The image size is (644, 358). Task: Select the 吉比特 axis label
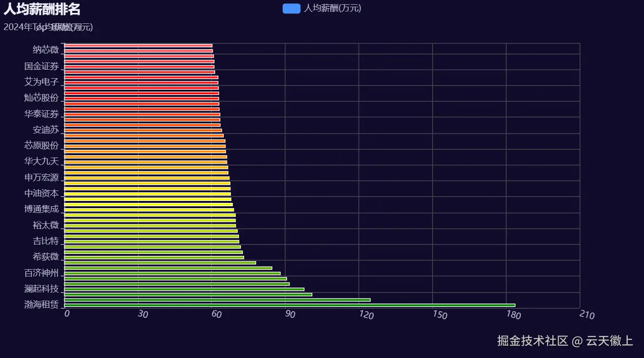[x=46, y=241]
